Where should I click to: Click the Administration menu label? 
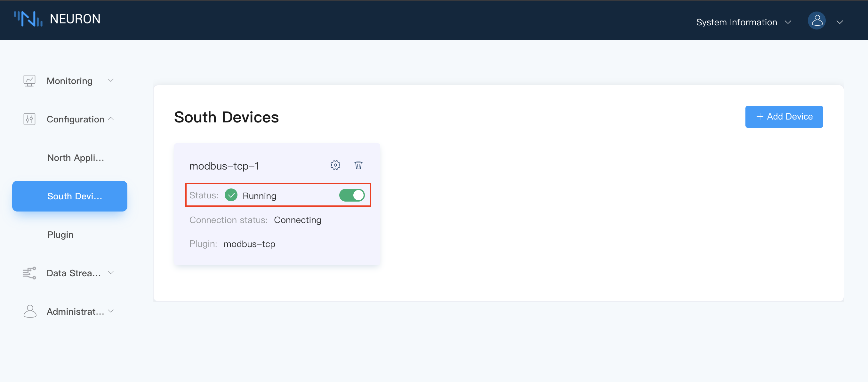coord(76,312)
